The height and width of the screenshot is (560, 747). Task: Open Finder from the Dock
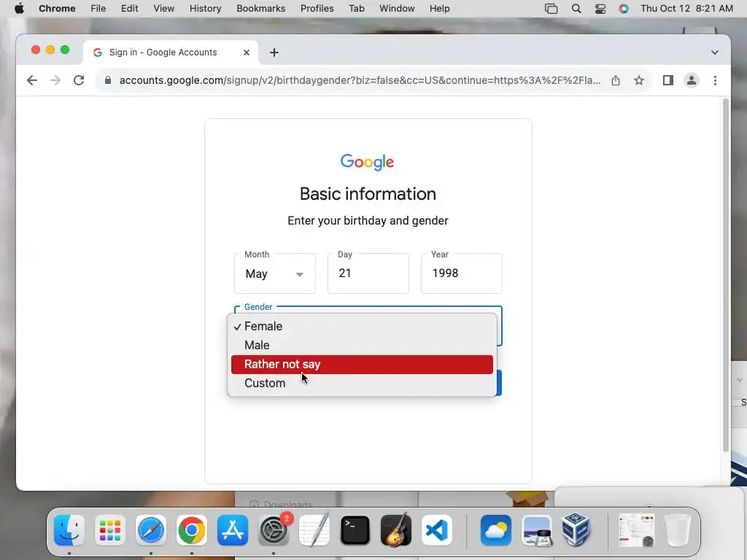[x=69, y=530]
